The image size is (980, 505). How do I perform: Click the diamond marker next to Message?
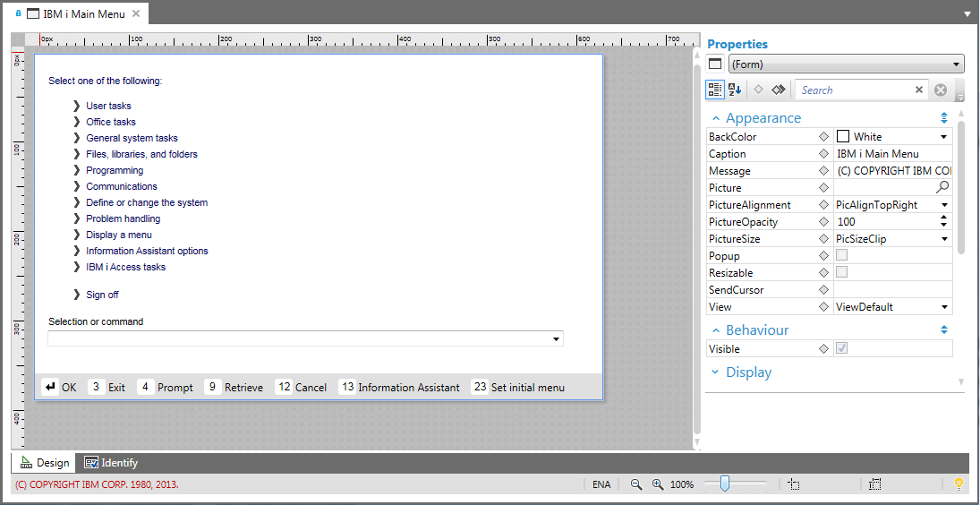[823, 171]
